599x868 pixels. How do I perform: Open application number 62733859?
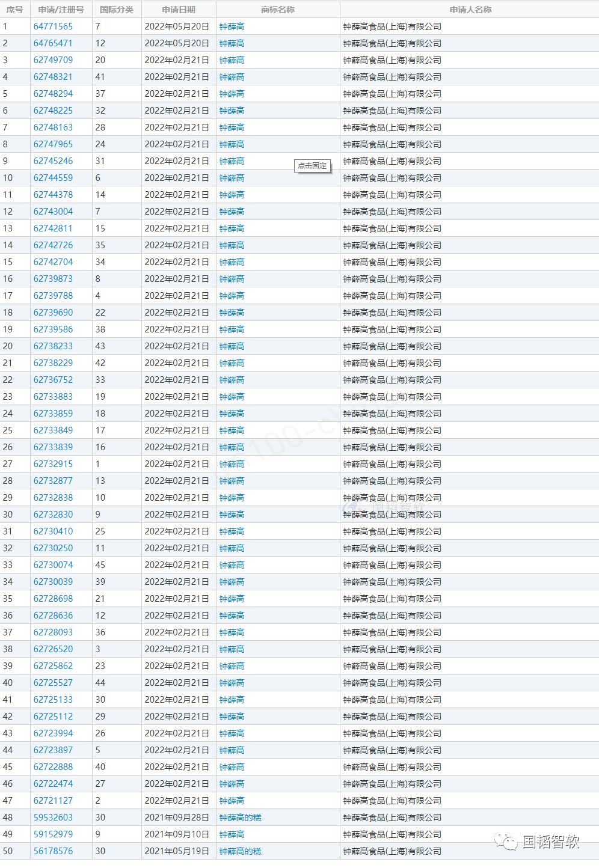click(x=53, y=414)
